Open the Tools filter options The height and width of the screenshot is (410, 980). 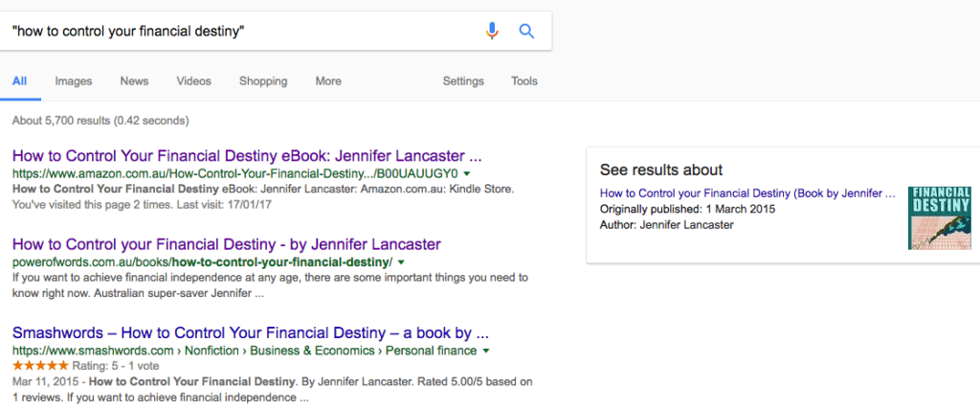coord(524,81)
